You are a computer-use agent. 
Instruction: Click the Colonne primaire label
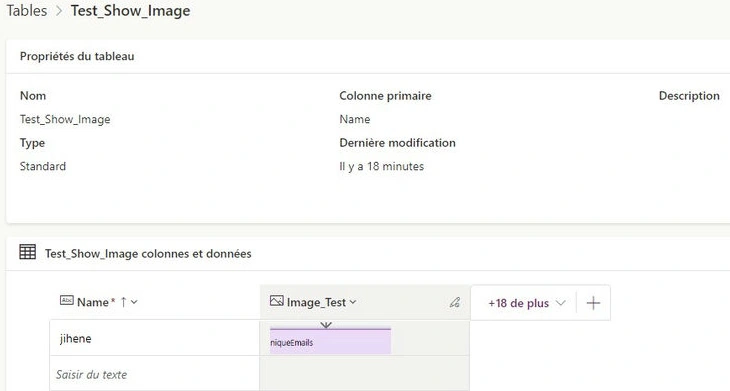click(x=385, y=96)
